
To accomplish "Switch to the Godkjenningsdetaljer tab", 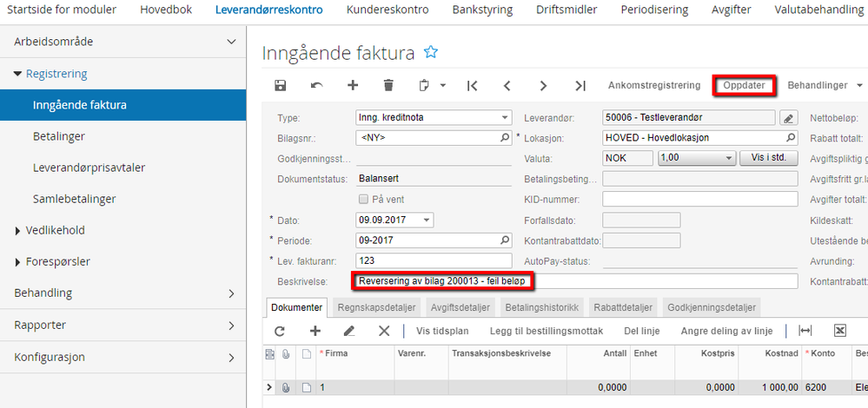I will point(712,307).
